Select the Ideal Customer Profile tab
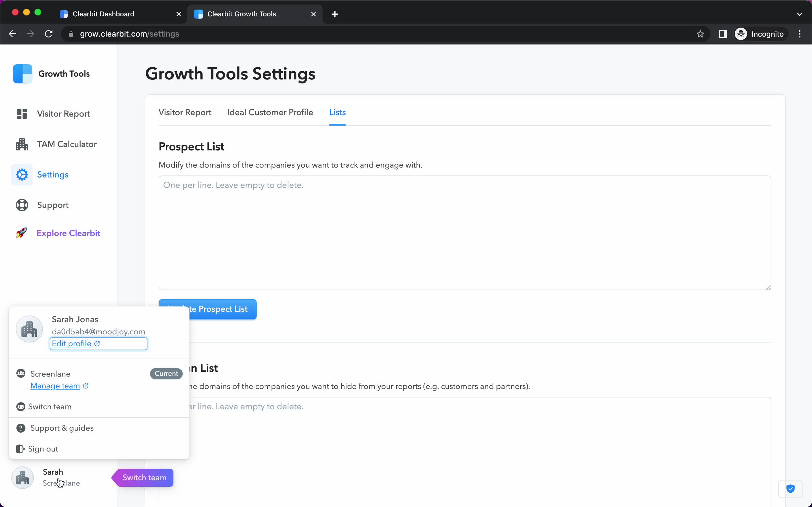 coord(270,112)
